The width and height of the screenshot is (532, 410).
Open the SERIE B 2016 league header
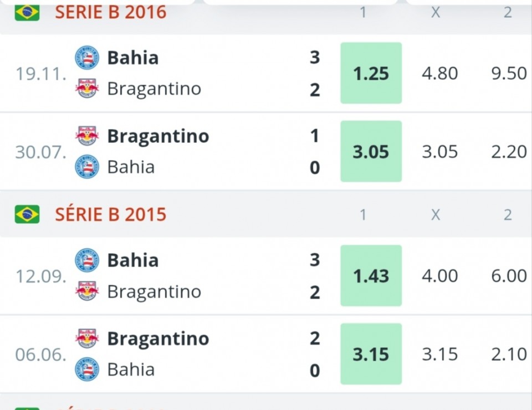111,12
